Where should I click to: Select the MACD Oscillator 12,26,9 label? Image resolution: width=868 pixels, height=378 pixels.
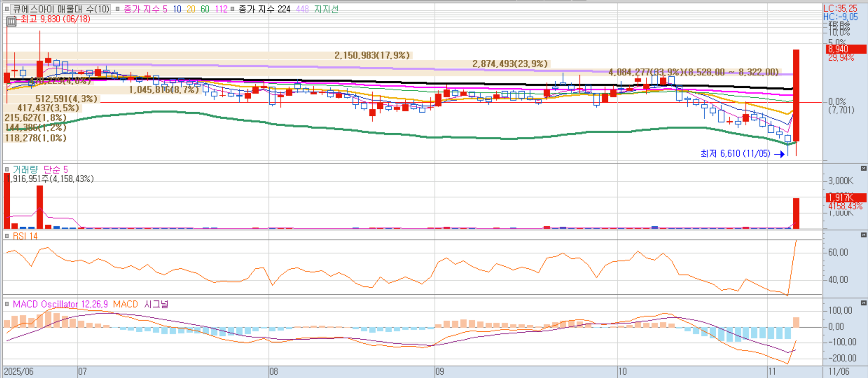[x=60, y=304]
